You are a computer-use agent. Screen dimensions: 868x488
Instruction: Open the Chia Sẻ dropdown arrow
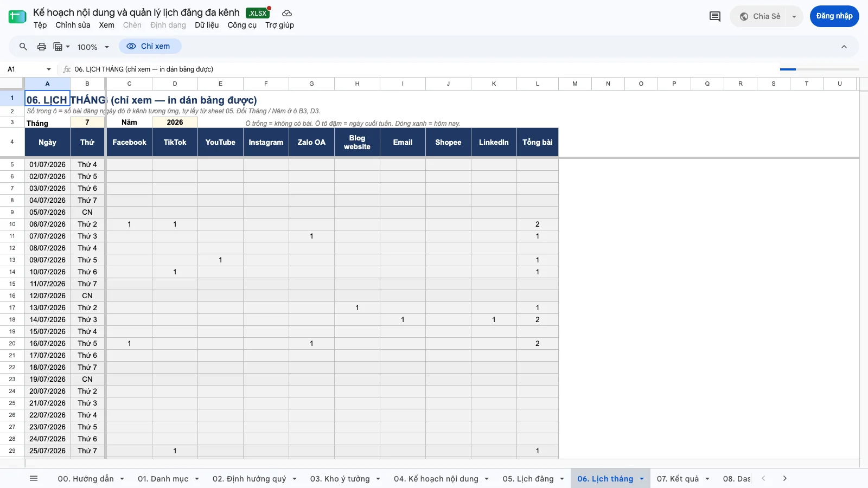[x=794, y=16]
